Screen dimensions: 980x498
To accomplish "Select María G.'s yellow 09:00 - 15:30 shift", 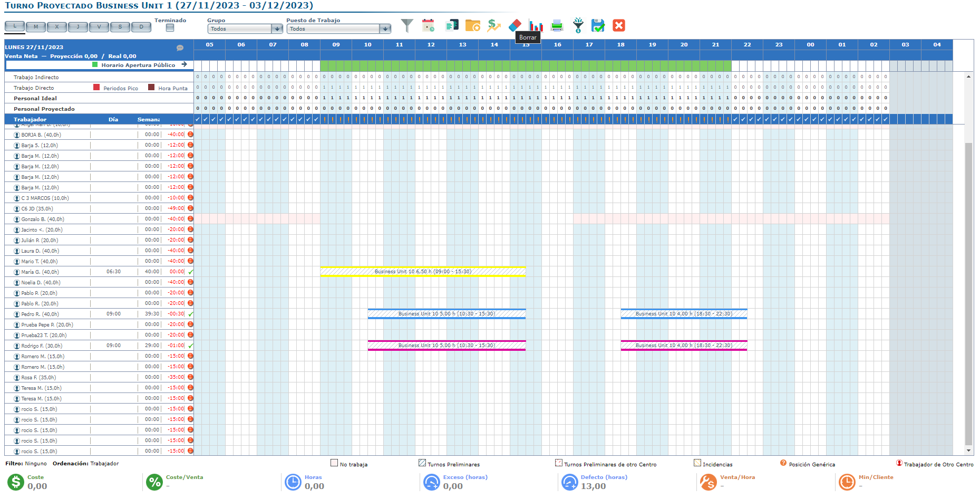I will tap(423, 272).
